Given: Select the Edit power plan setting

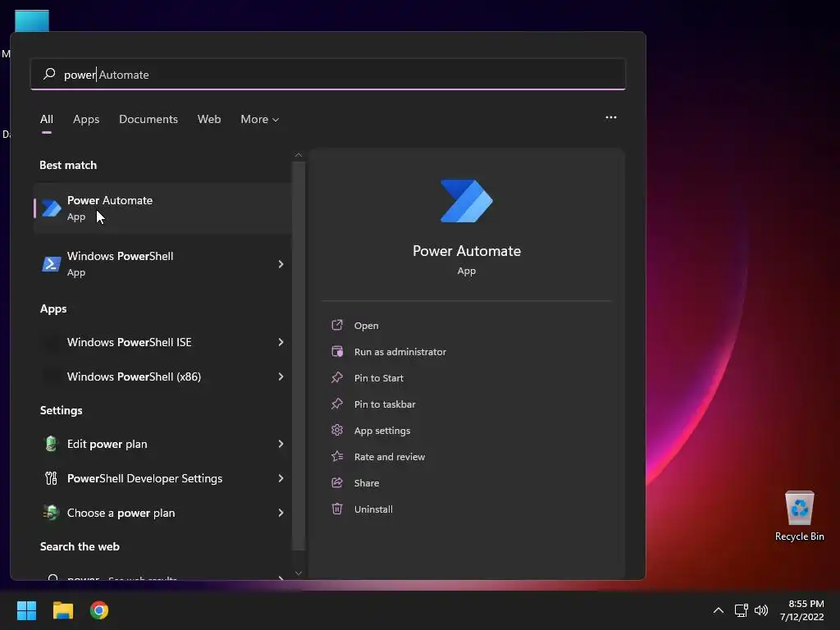Looking at the screenshot, I should (162, 444).
